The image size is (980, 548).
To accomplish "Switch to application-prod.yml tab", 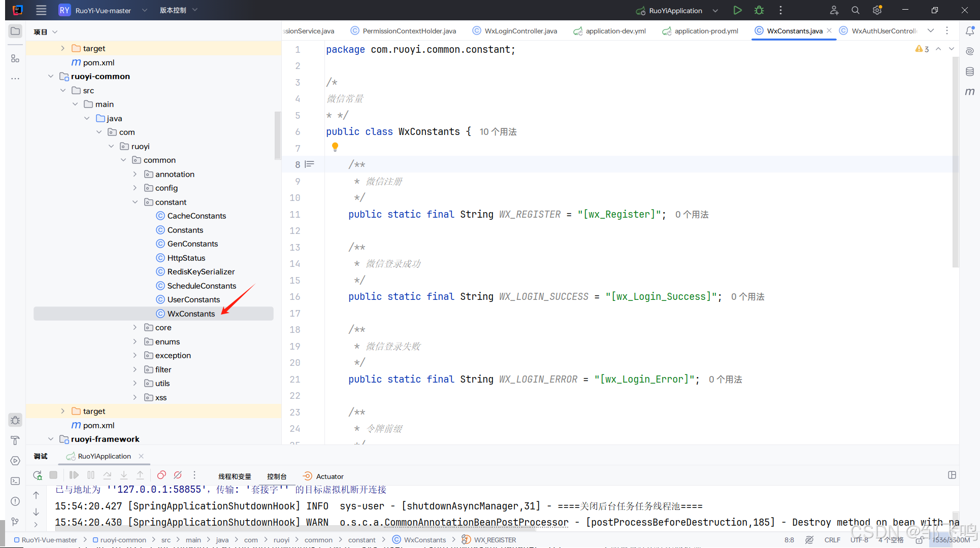I will (x=701, y=31).
